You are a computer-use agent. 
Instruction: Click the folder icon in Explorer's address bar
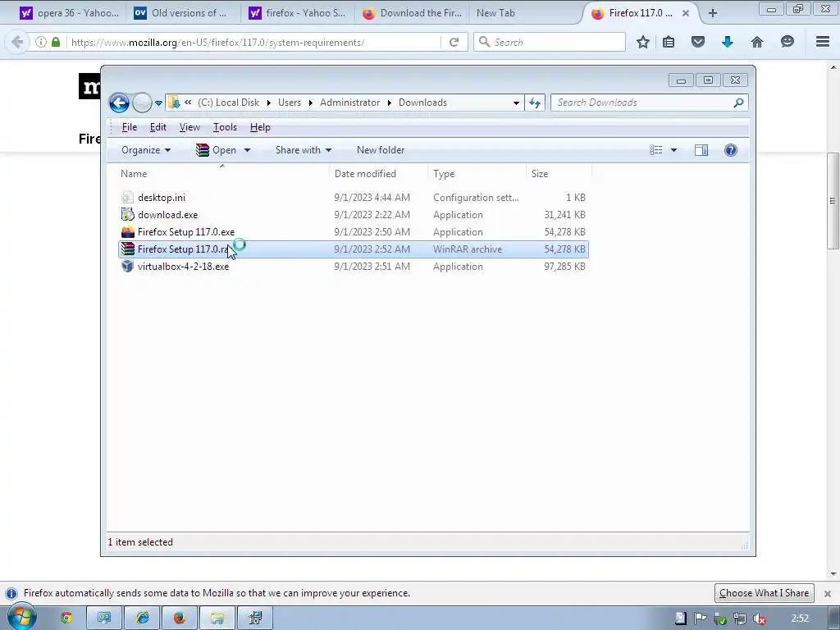pyautogui.click(x=174, y=103)
